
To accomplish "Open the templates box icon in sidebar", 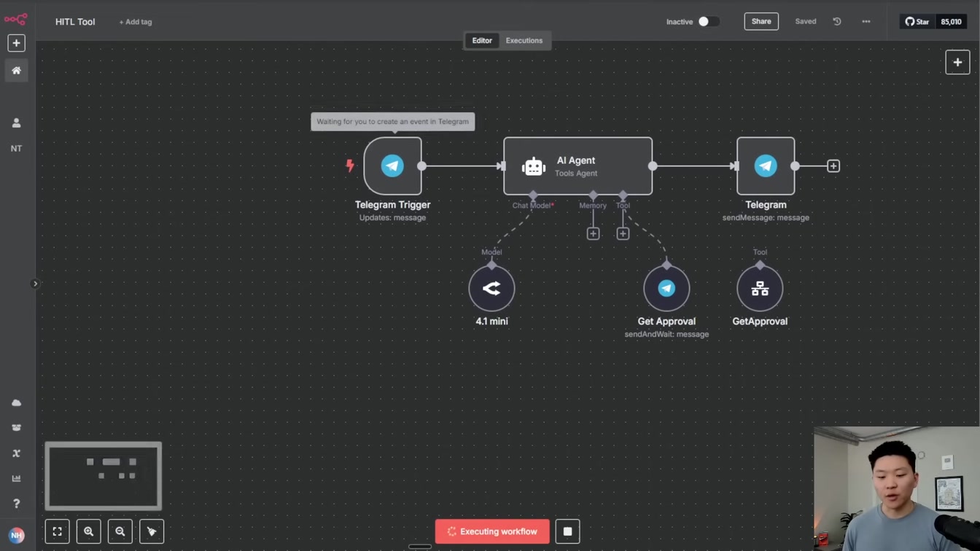I will (16, 428).
